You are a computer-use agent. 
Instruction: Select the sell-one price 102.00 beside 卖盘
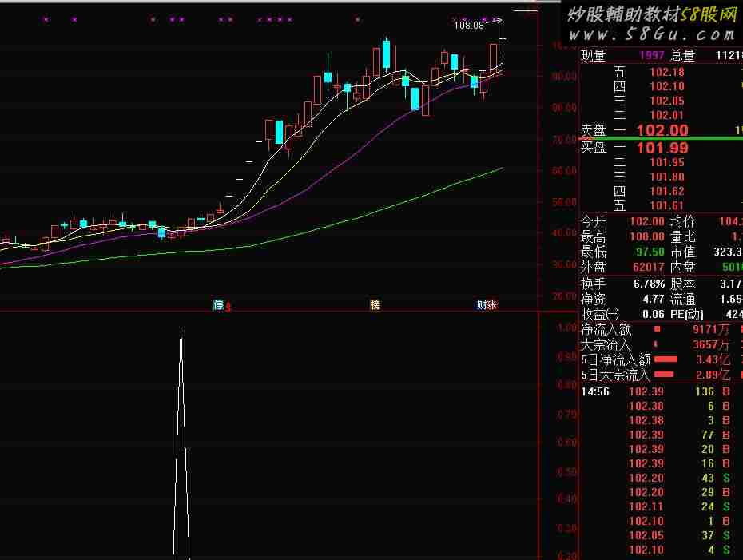click(662, 130)
